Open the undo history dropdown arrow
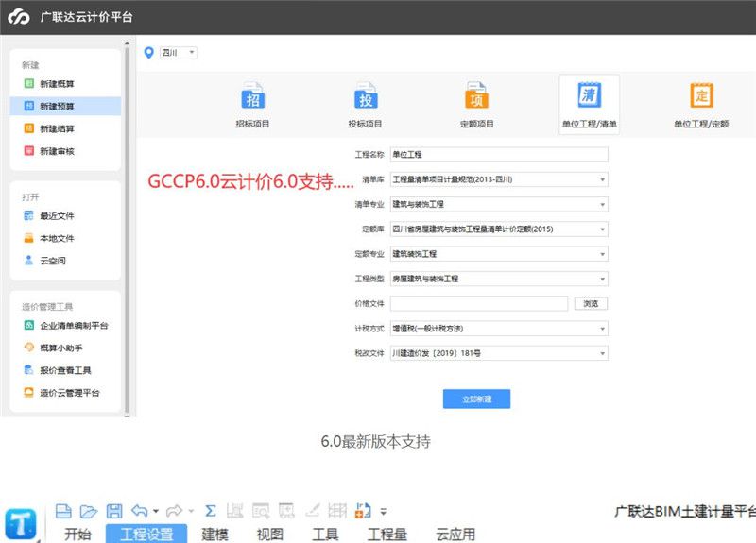This screenshot has width=756, height=543. click(x=156, y=511)
